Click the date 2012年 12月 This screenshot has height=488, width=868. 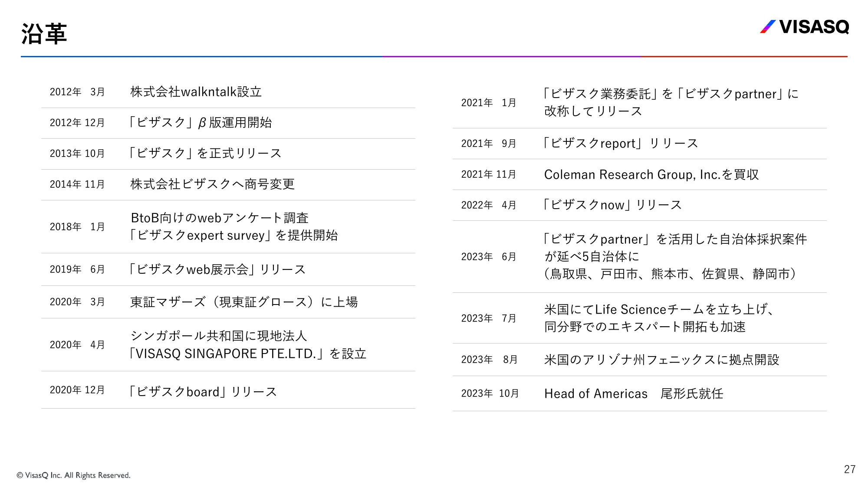pos(77,123)
